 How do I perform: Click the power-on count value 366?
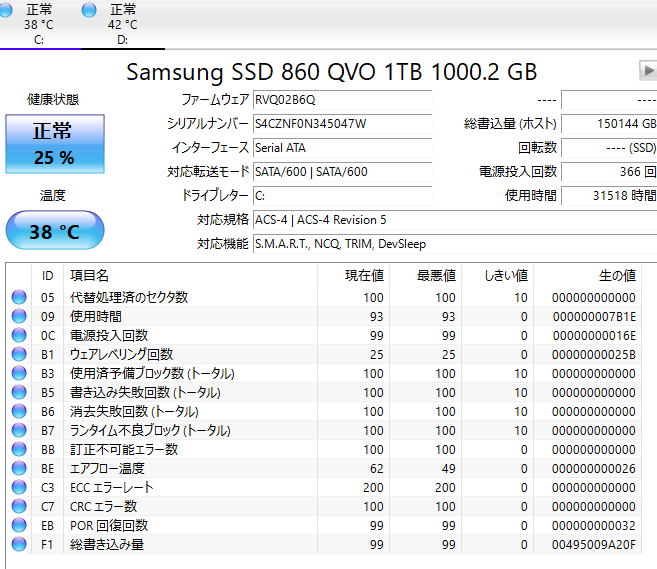pos(609,172)
